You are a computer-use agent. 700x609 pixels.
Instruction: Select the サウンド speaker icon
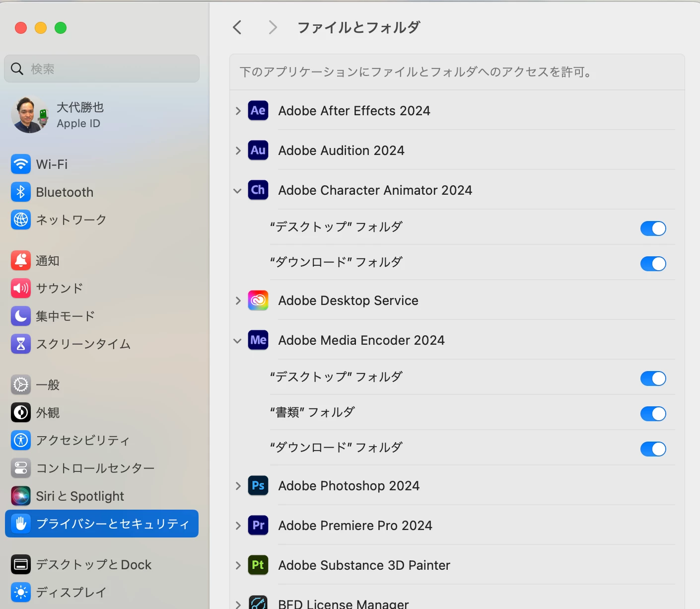pyautogui.click(x=21, y=288)
